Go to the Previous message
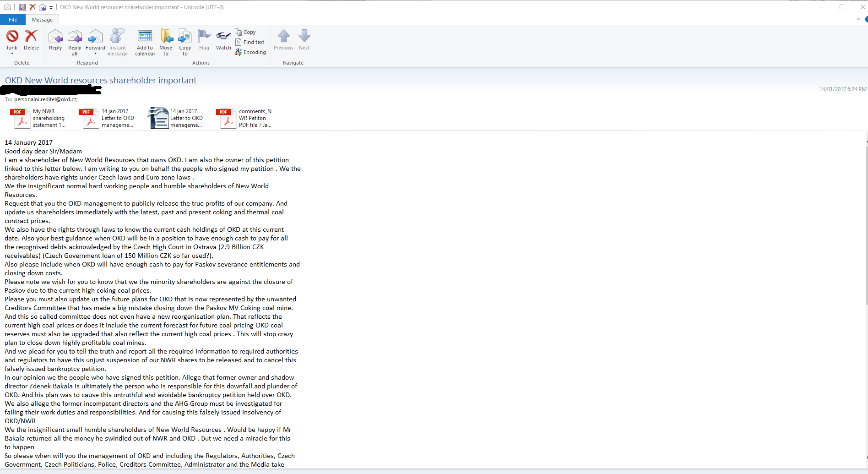 pos(283,39)
